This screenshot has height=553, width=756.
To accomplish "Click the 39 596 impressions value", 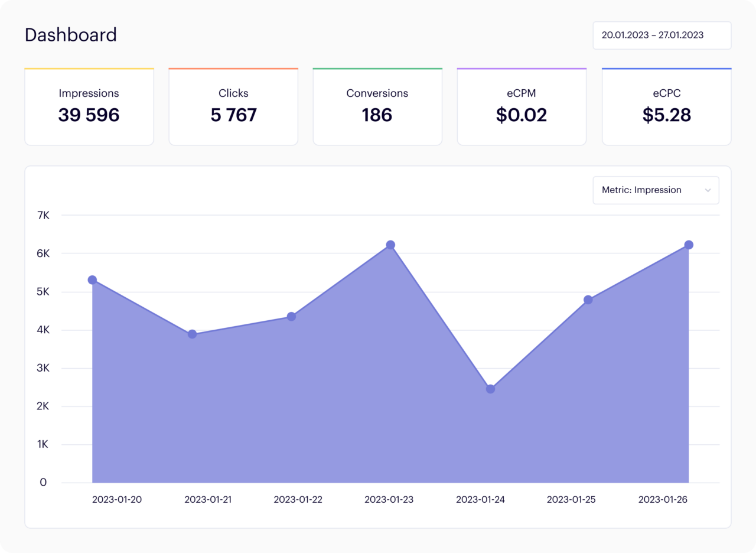I will pos(89,115).
